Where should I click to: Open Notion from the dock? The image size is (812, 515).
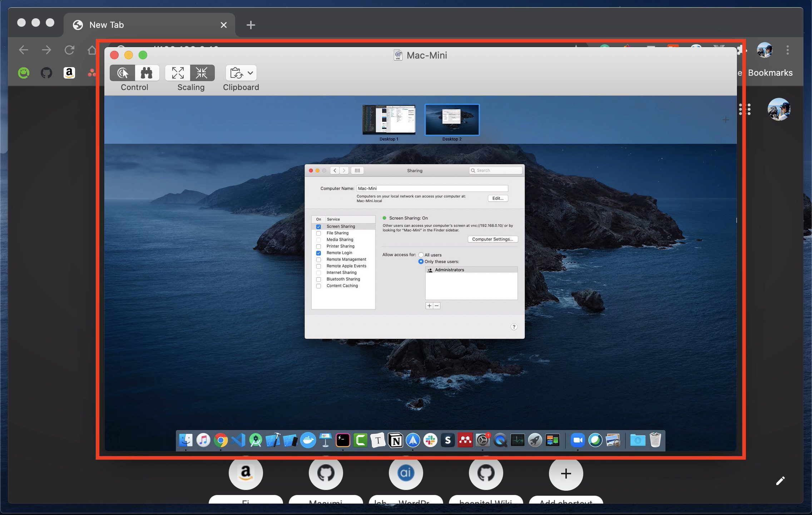396,440
